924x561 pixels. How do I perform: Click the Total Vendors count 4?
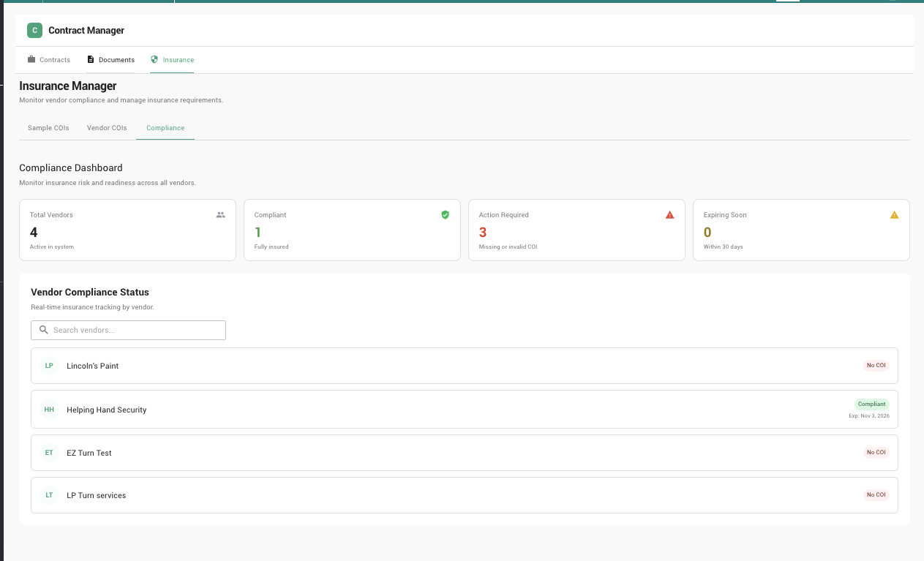34,233
